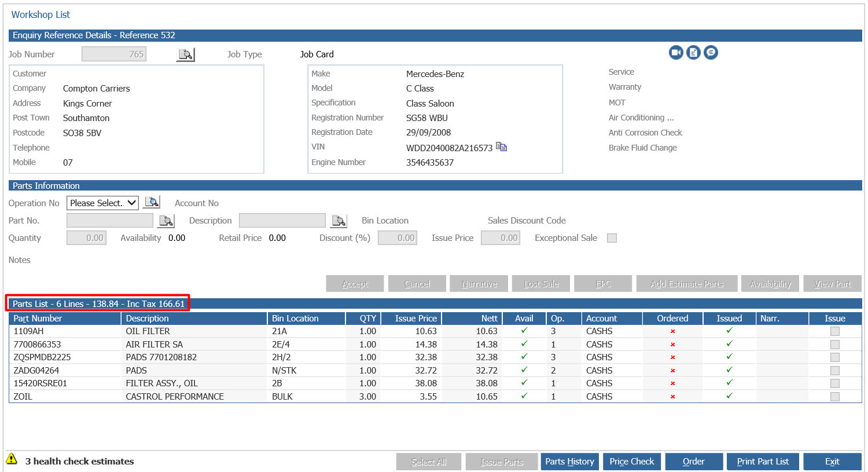Sort by the Issue Price column header

tap(411, 319)
